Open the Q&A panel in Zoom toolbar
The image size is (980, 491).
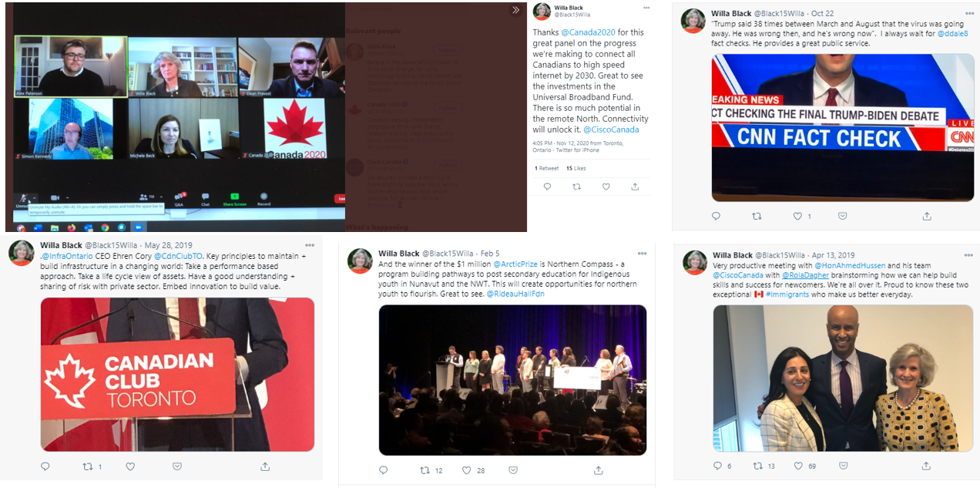[x=179, y=198]
